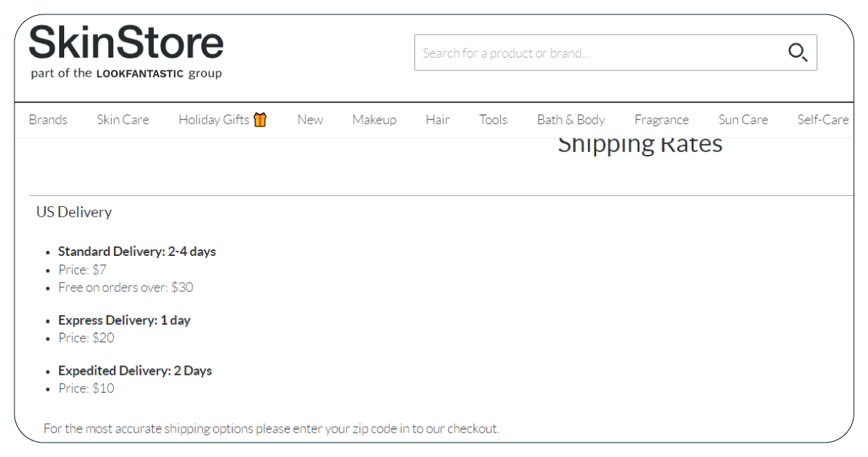Viewport: 868px width, 457px height.
Task: Select Self-Care in the navigation bar
Action: [x=823, y=120]
